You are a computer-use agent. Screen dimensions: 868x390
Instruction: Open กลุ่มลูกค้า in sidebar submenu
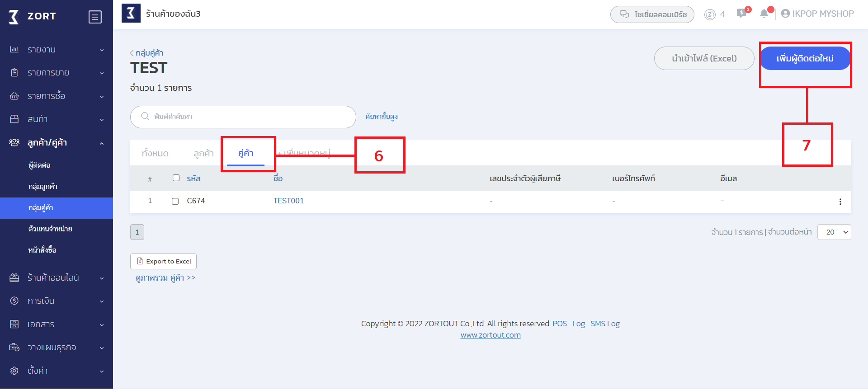click(x=42, y=187)
